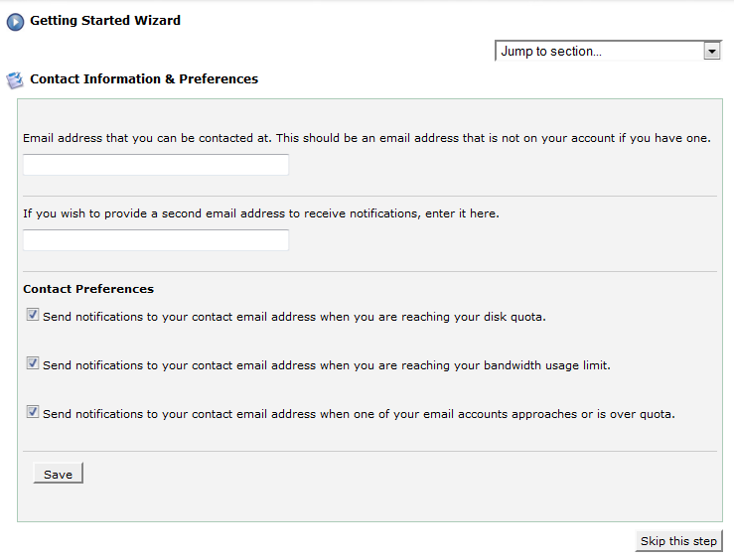Image resolution: width=734 pixels, height=560 pixels.
Task: Click the email accounts over quota label
Action: click(359, 414)
